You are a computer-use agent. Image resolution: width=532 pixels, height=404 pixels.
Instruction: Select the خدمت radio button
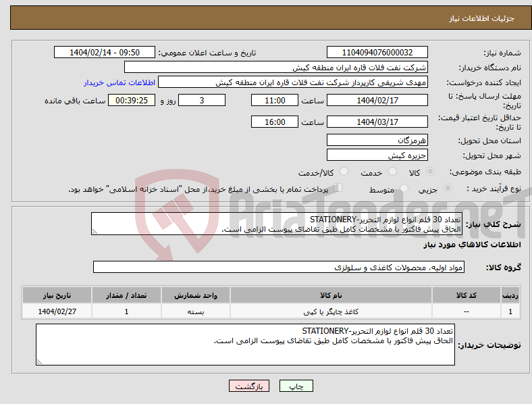click(392, 172)
